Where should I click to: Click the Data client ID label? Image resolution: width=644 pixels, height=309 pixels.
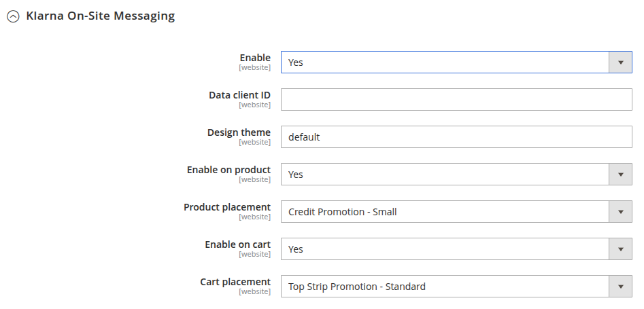pos(239,95)
